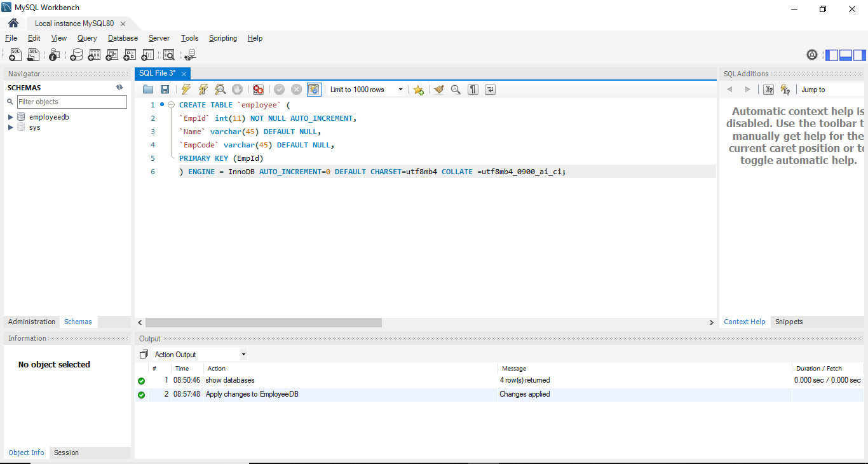Go back in context help history

click(x=729, y=90)
